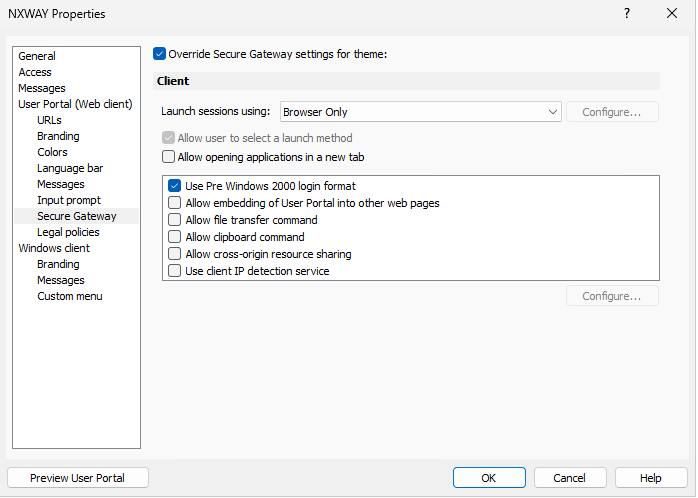Select Colors in the tree
The height and width of the screenshot is (498, 698).
pyautogui.click(x=53, y=152)
